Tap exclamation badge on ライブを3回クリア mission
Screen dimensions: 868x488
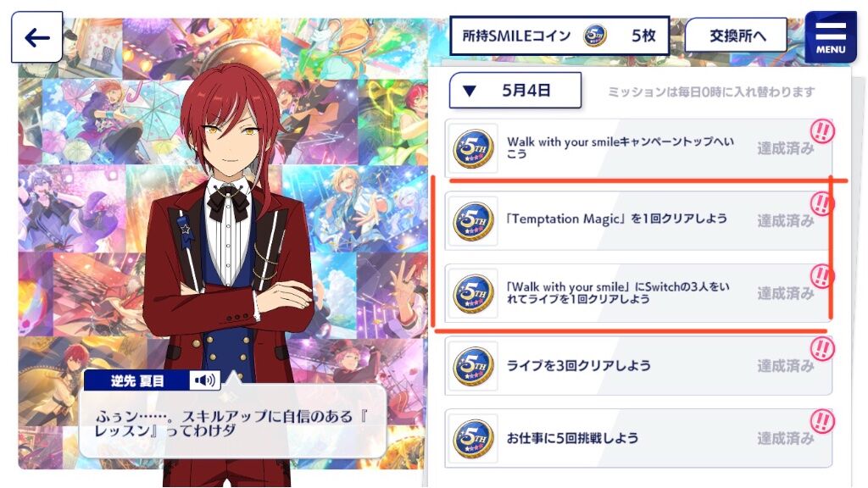click(822, 349)
